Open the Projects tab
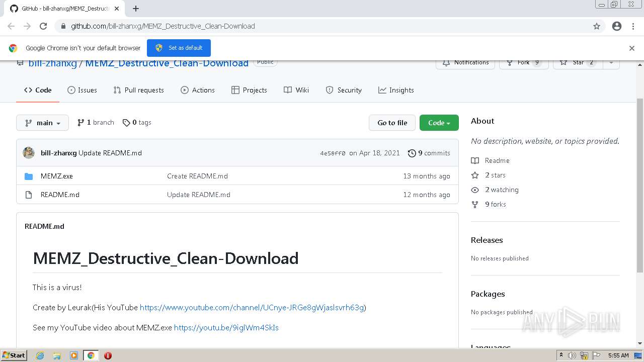 pos(249,90)
